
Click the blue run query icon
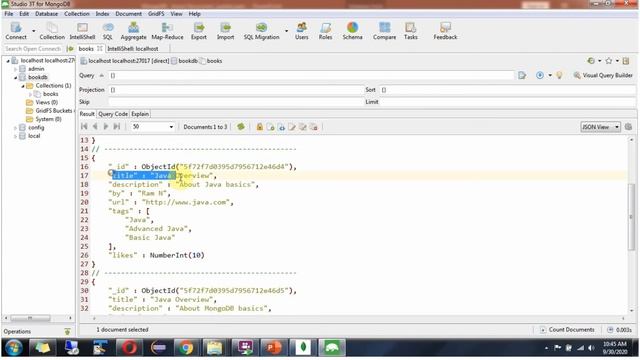click(x=540, y=75)
